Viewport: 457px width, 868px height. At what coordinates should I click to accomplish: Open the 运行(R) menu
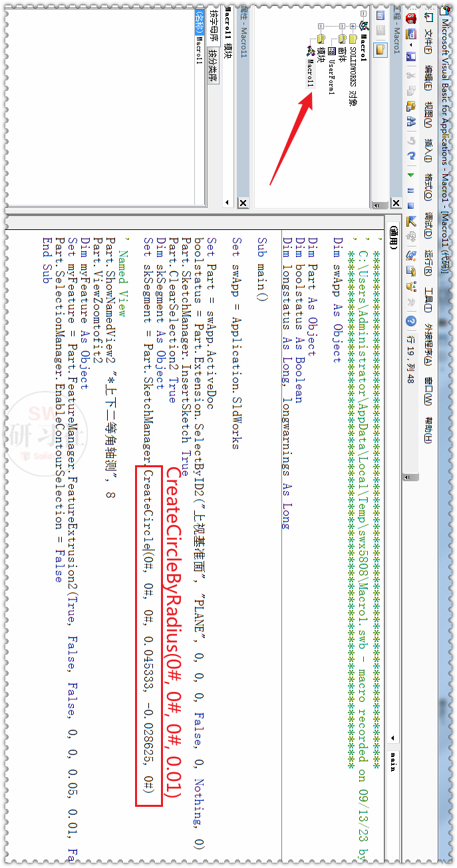click(x=428, y=263)
